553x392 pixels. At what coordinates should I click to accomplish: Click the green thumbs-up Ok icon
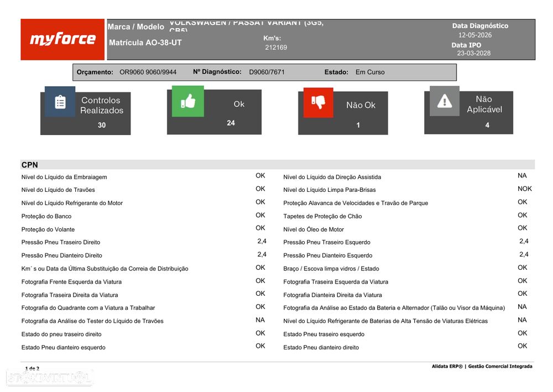[x=187, y=101]
